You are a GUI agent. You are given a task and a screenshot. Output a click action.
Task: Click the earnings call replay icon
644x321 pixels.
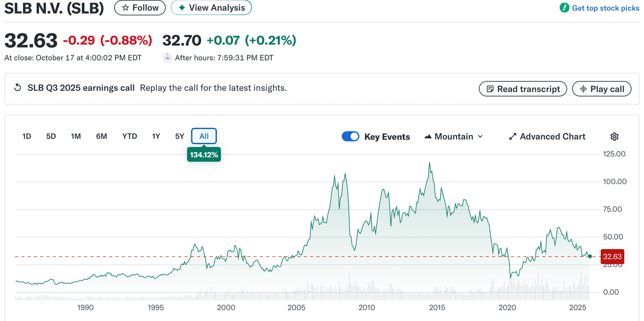18,88
